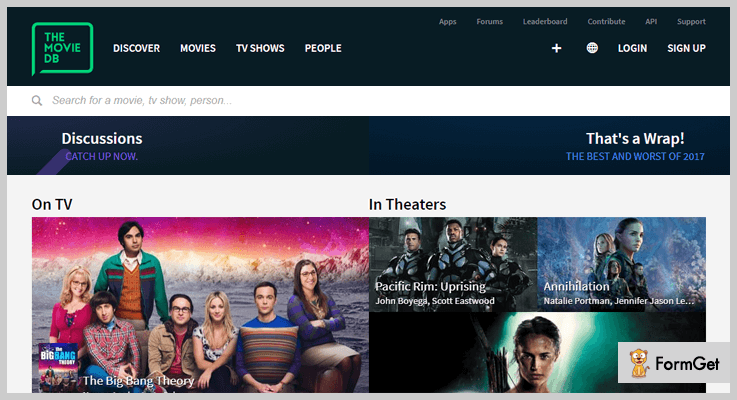Open the API link
This screenshot has width=737, height=400.
click(x=651, y=22)
